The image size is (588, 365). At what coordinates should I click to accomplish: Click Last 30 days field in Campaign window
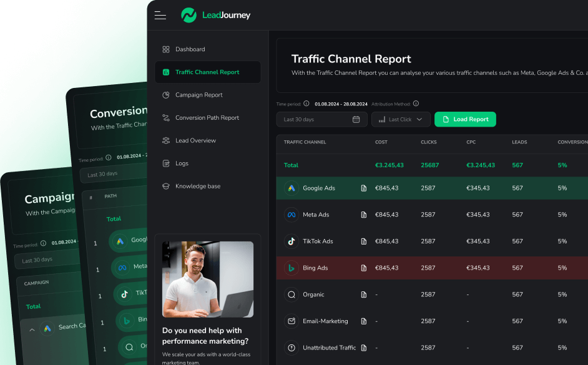[x=47, y=260]
